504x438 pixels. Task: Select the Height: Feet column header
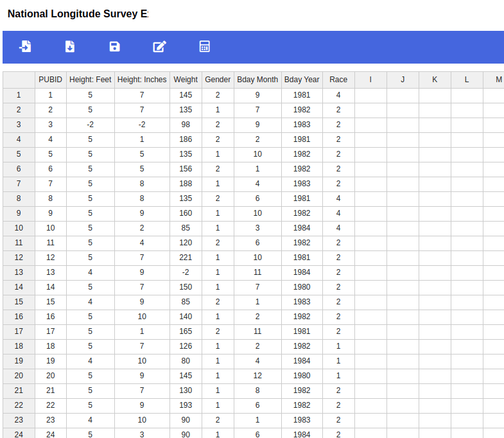pyautogui.click(x=91, y=80)
